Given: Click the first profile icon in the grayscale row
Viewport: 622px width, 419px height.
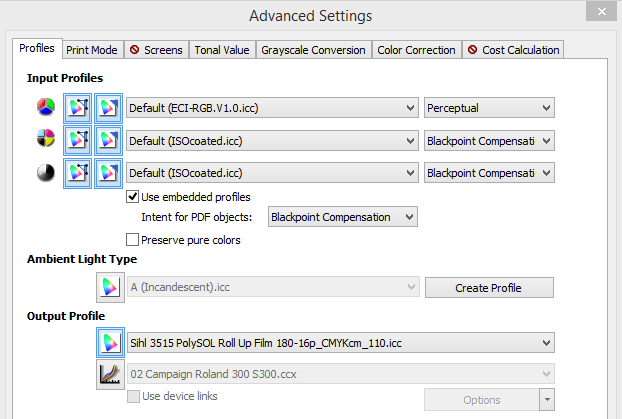Looking at the screenshot, I should [76, 172].
